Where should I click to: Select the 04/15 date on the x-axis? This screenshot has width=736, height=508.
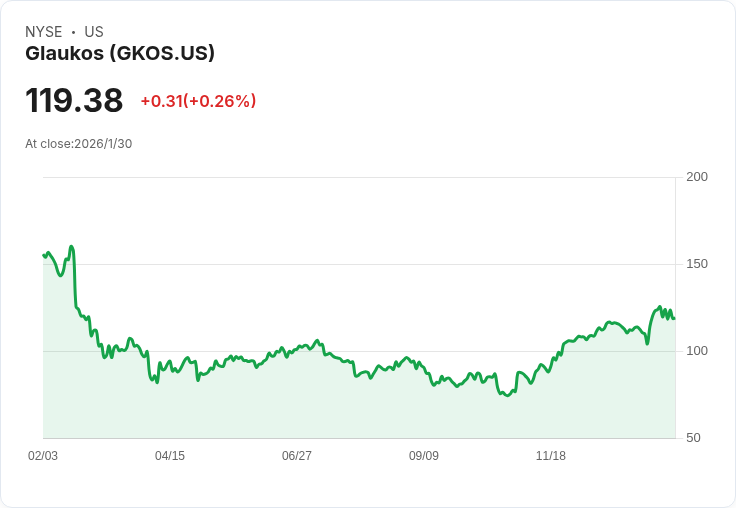tap(170, 456)
